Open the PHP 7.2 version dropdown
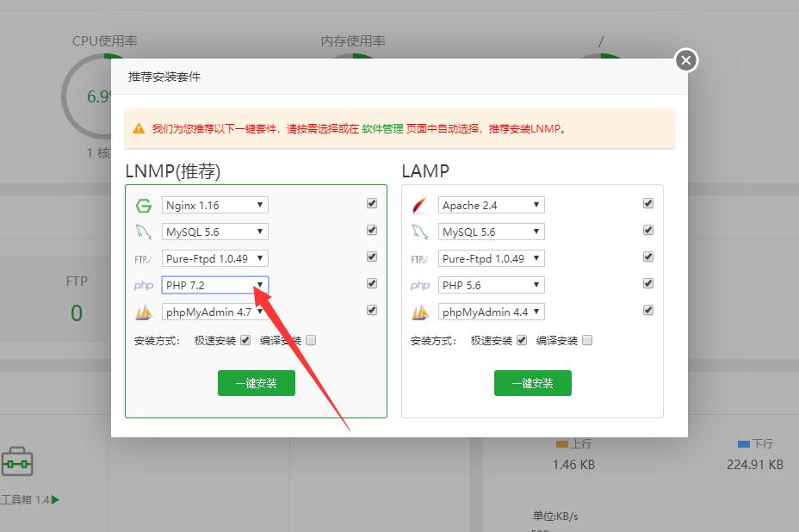Screen dimensions: 799x532 tap(215, 285)
